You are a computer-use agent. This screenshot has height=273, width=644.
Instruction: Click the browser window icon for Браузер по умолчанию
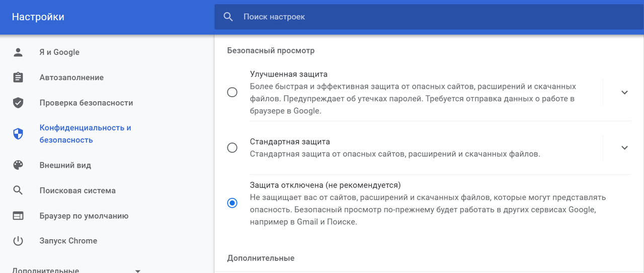[x=18, y=216]
